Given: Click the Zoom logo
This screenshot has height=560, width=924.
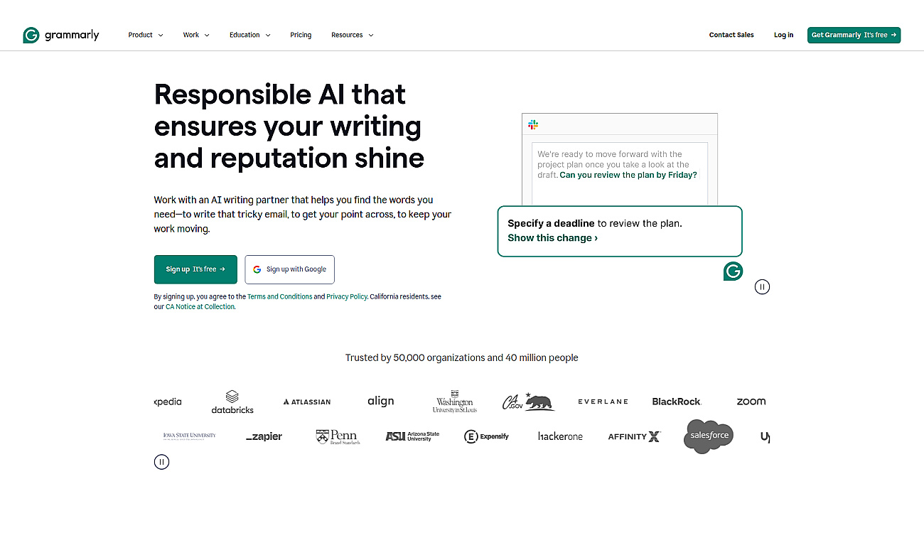Looking at the screenshot, I should click(751, 402).
